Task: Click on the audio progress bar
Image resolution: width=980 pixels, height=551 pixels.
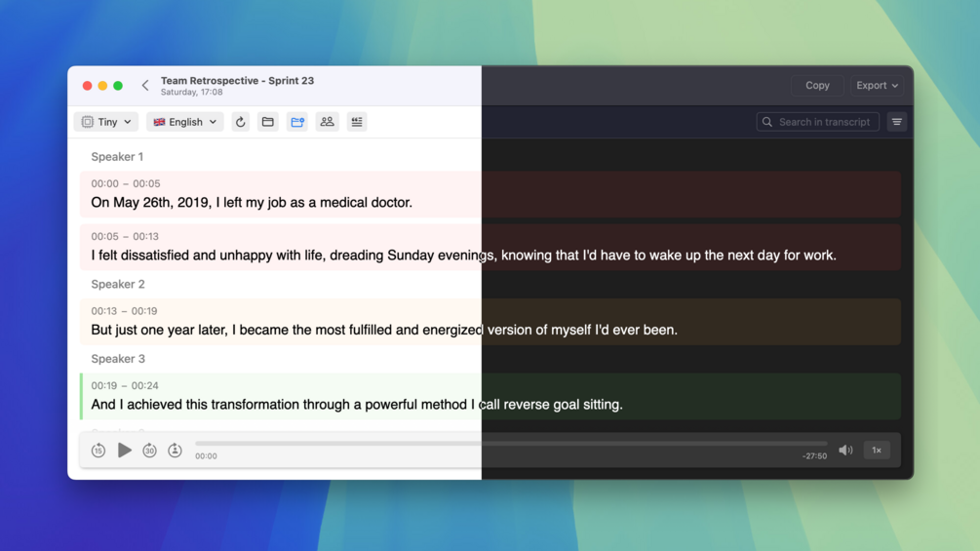Action: [x=511, y=444]
